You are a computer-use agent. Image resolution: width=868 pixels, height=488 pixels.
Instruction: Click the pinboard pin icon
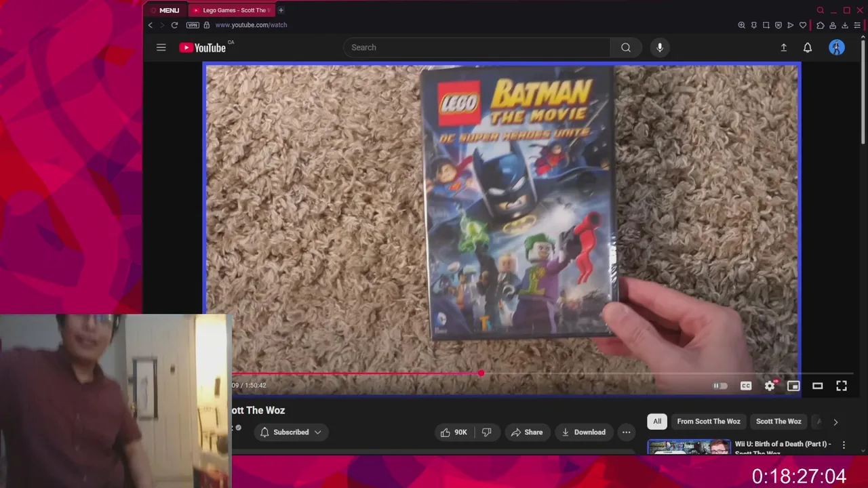point(753,25)
